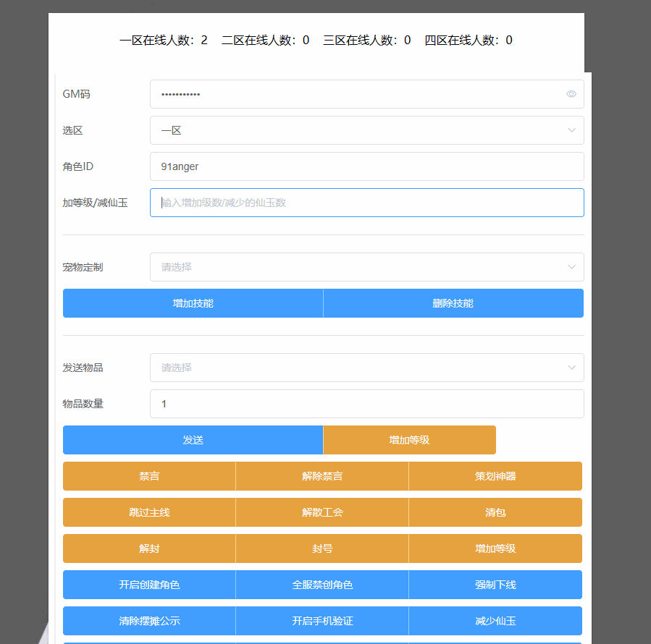Click the blue 发送 button
Image resolution: width=651 pixels, height=644 pixels.
pyautogui.click(x=193, y=440)
